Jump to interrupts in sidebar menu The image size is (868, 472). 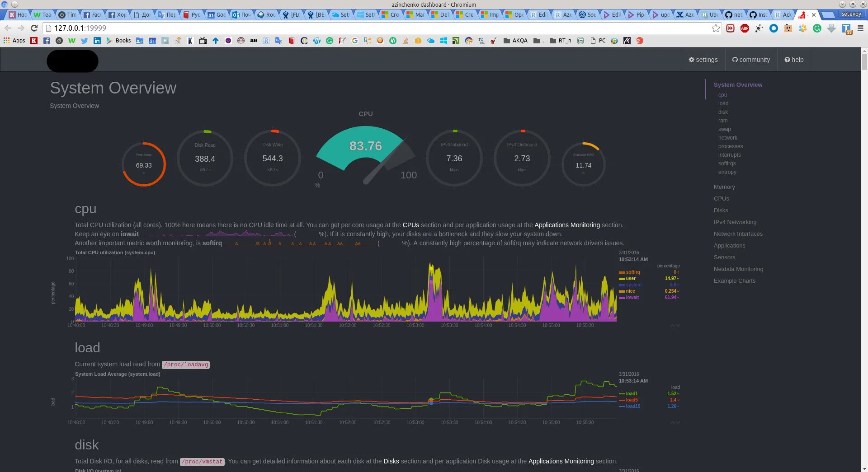point(729,155)
